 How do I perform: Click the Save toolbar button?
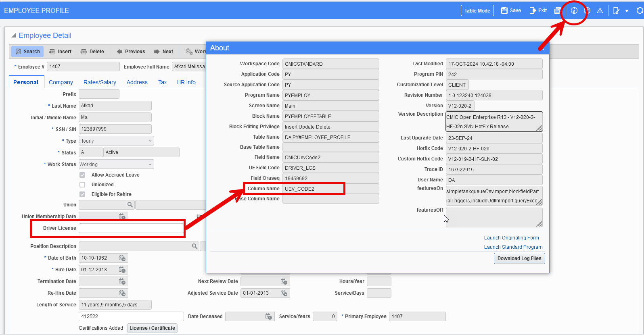(x=511, y=10)
